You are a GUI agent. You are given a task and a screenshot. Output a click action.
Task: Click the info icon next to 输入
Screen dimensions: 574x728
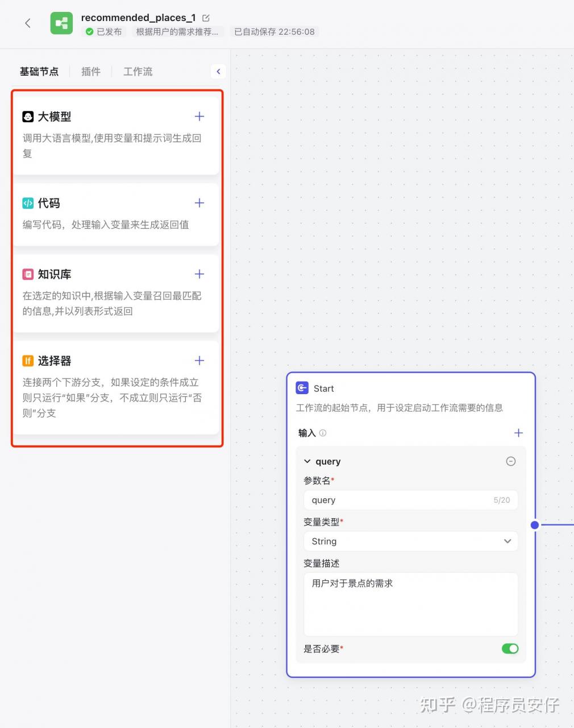pos(323,433)
